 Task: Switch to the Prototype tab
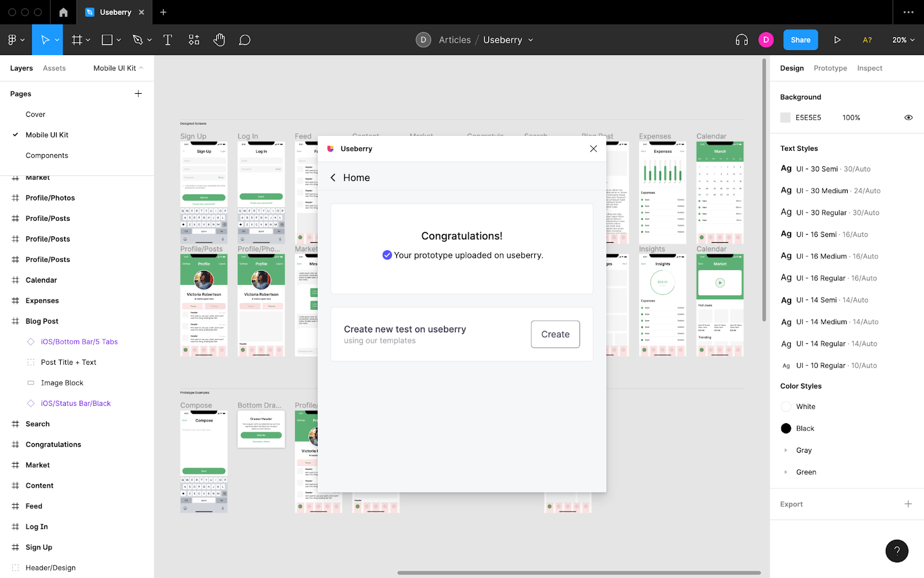click(830, 68)
